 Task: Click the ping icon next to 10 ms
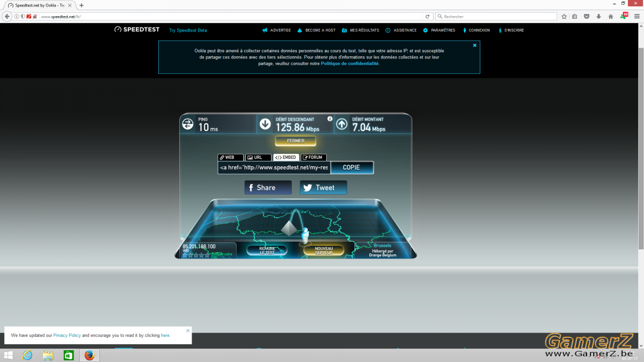coord(188,124)
